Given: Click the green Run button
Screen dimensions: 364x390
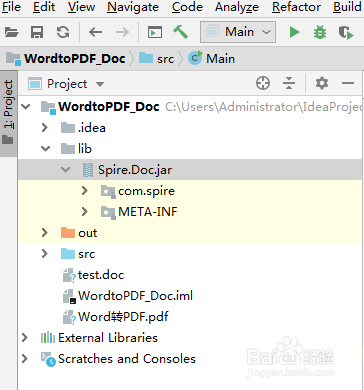Looking at the screenshot, I should pos(294,32).
